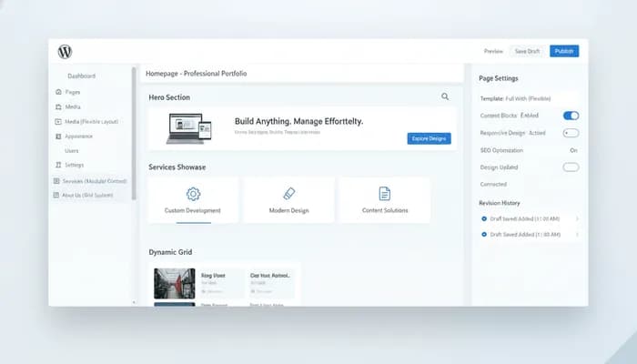This screenshot has height=364, width=637.
Task: Click the Preview link
Action: click(493, 51)
